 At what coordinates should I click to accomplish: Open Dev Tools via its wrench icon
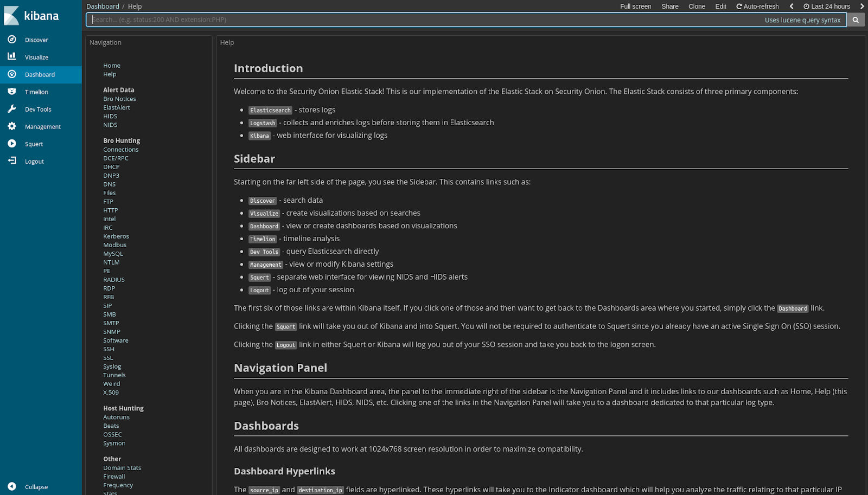click(x=12, y=109)
